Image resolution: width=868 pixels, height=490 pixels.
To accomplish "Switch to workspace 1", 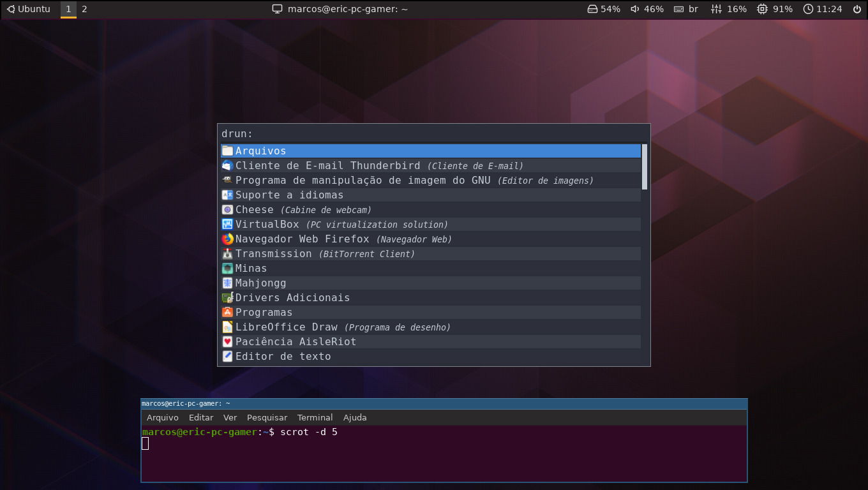I will 68,9.
